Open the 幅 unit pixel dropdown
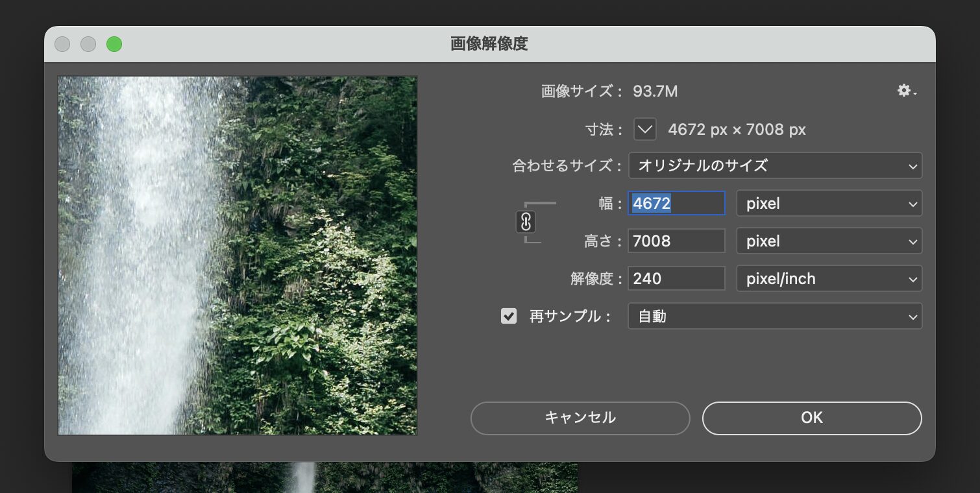980x493 pixels. click(x=829, y=204)
